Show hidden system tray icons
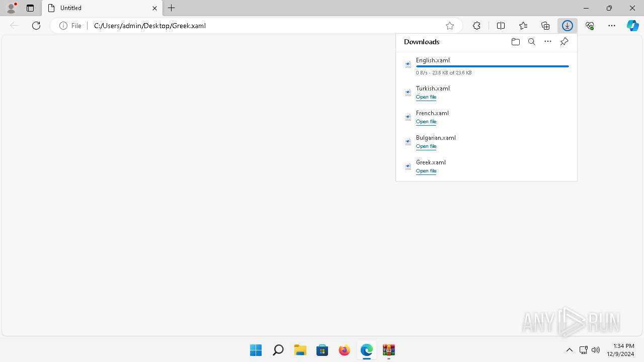 pos(570,350)
